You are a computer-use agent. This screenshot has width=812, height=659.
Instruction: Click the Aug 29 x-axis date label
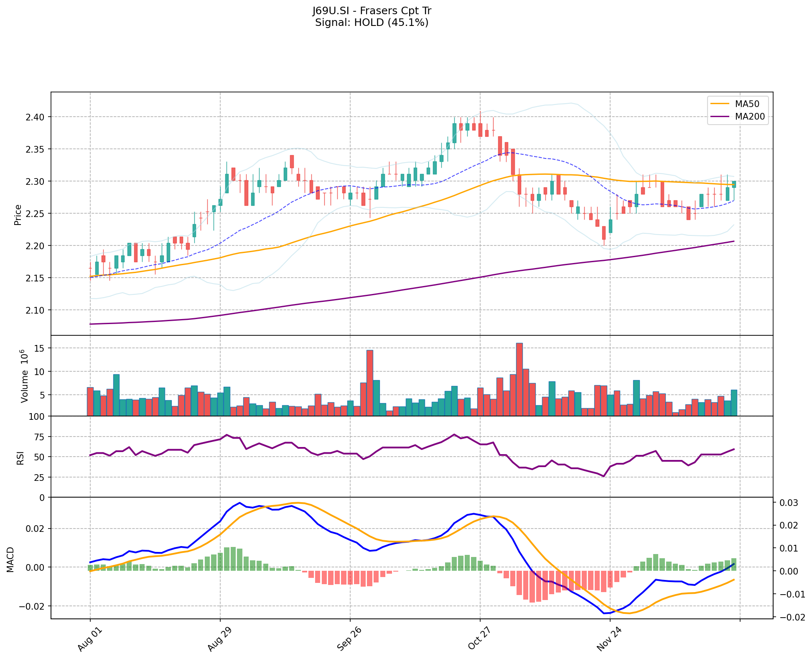point(220,640)
